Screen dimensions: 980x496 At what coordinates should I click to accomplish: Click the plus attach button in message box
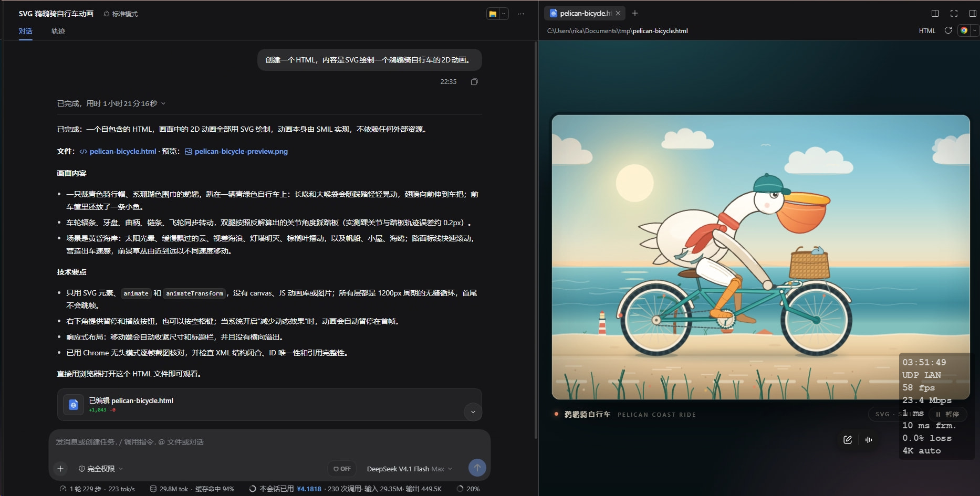point(60,469)
